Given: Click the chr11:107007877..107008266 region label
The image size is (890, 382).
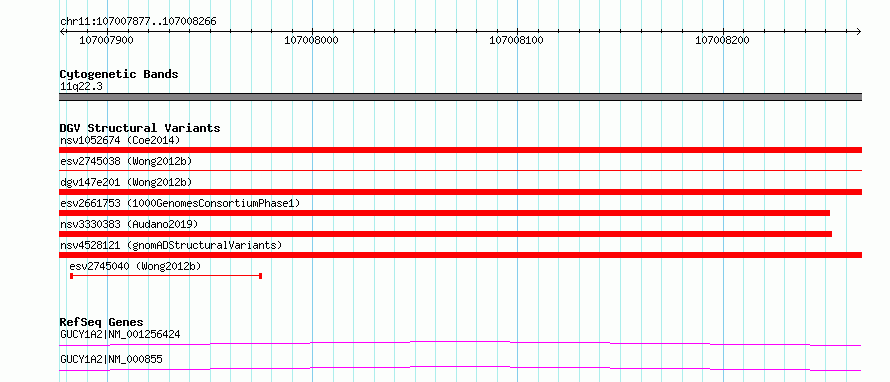Looking at the screenshot, I should click(x=138, y=22).
